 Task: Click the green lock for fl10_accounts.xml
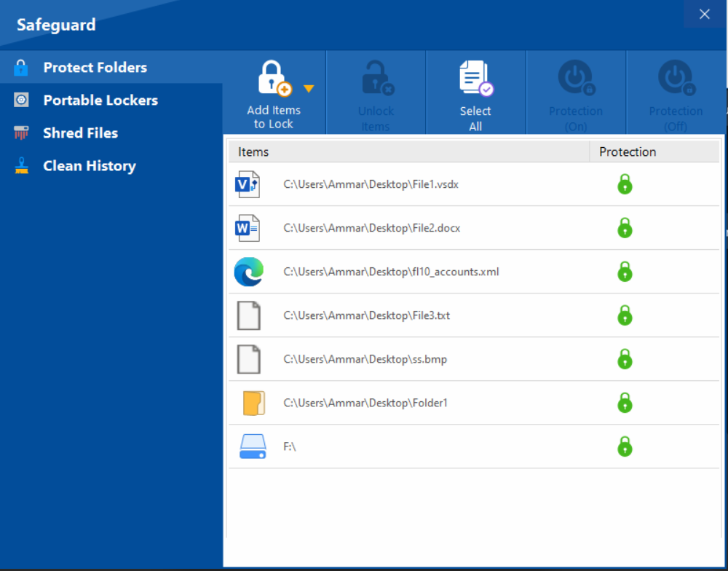pos(625,272)
